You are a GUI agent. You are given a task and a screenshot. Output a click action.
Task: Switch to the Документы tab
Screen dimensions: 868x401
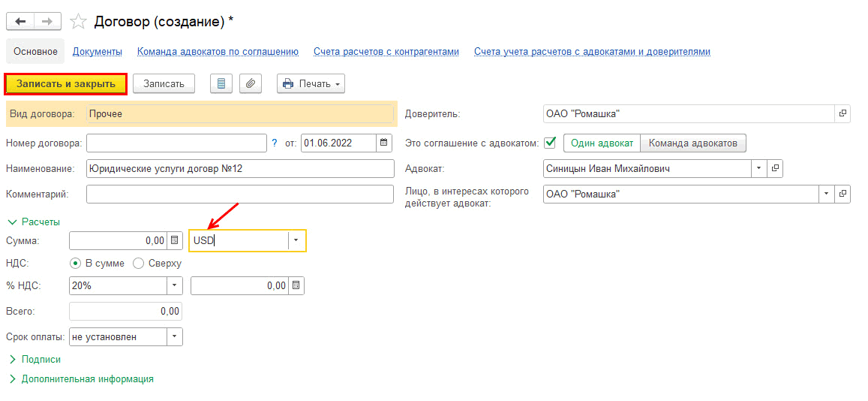(98, 52)
